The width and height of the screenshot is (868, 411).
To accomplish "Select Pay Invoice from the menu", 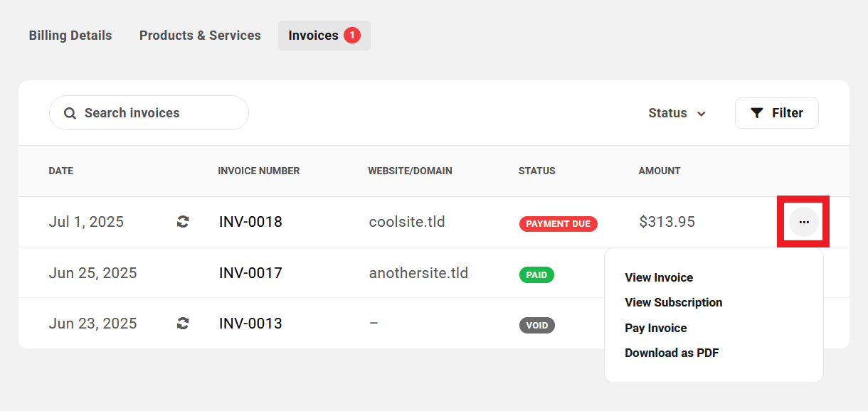I will pyautogui.click(x=655, y=328).
